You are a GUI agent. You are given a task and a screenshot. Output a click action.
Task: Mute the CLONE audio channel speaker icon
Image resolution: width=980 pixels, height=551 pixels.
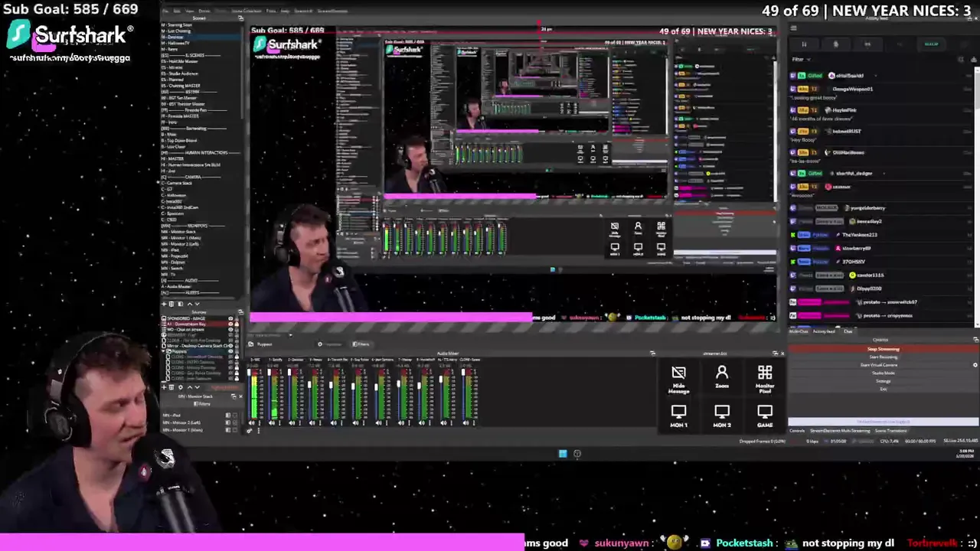click(x=465, y=423)
